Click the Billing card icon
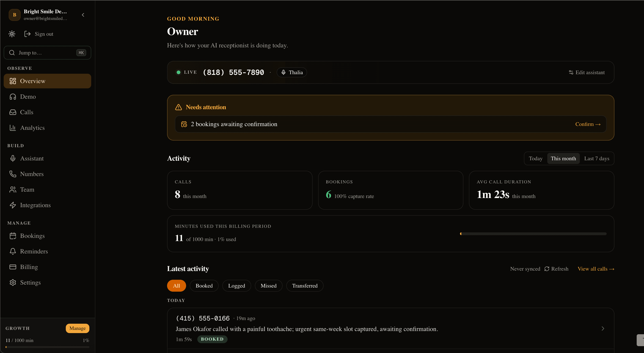Screen dimensions: 644x353 [13, 267]
